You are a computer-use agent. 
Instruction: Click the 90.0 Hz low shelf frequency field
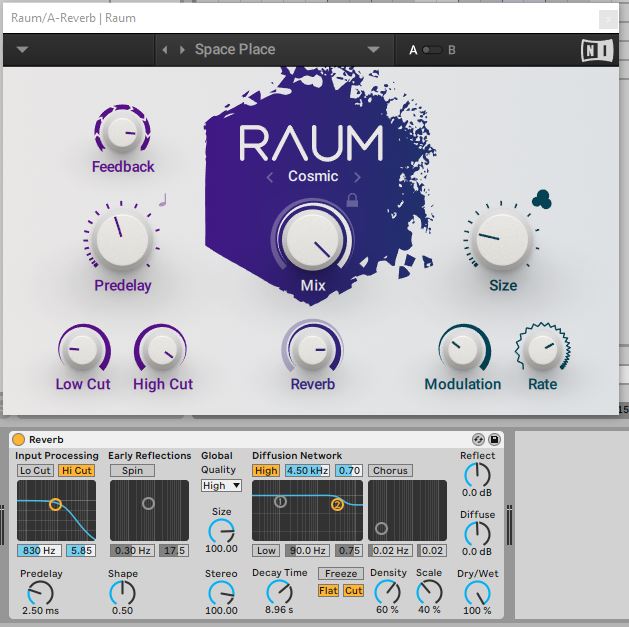tap(307, 550)
